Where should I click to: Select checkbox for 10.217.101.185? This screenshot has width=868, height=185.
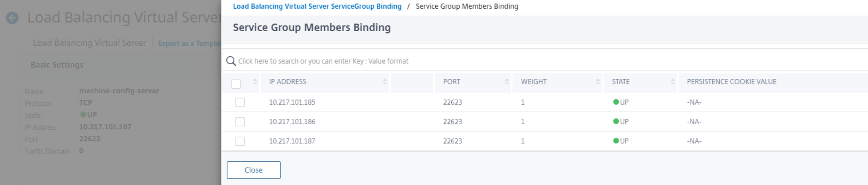(240, 102)
